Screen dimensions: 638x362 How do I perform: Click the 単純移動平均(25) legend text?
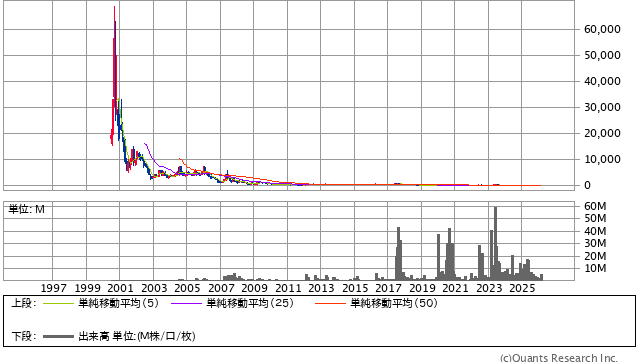(x=250, y=303)
